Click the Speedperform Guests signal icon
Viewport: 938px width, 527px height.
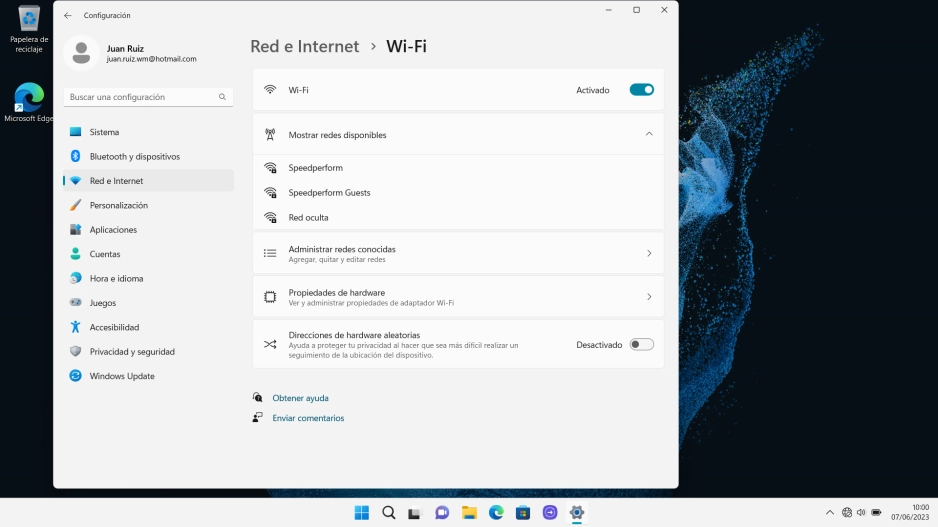coord(270,193)
